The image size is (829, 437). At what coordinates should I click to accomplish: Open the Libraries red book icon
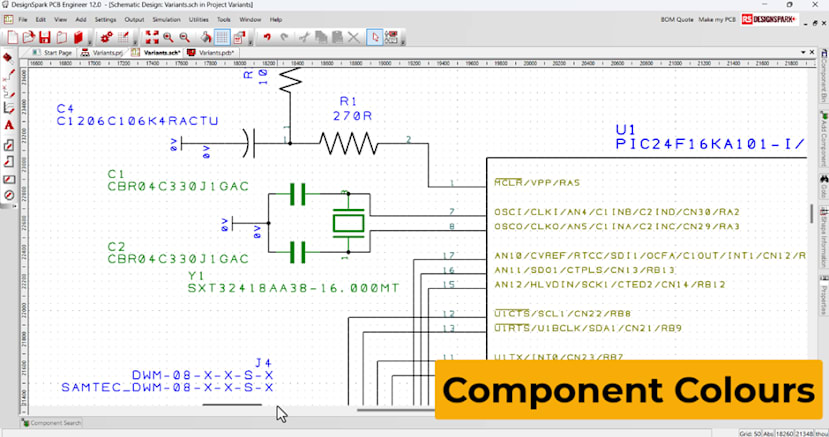(79, 37)
